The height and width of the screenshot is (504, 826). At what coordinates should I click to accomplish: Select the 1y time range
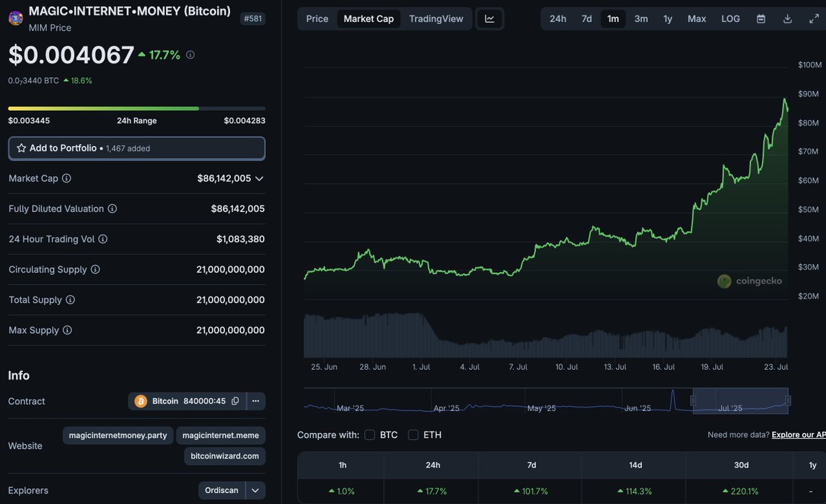point(668,19)
